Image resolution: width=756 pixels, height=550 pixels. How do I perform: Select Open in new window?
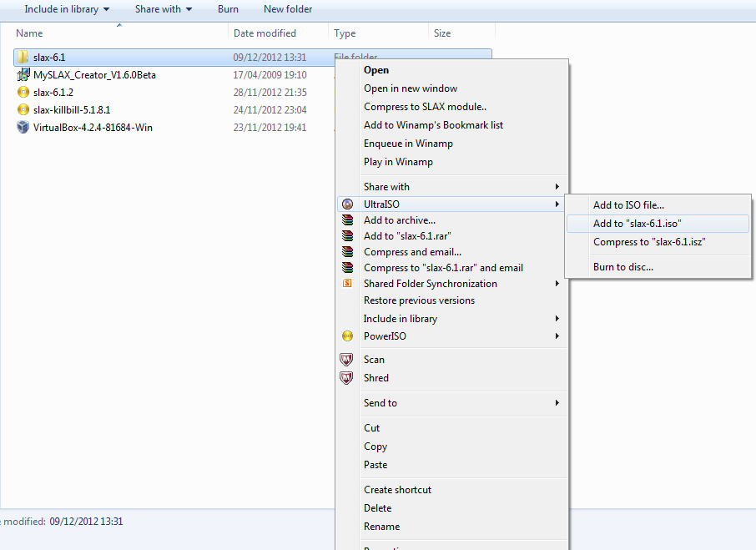[411, 88]
